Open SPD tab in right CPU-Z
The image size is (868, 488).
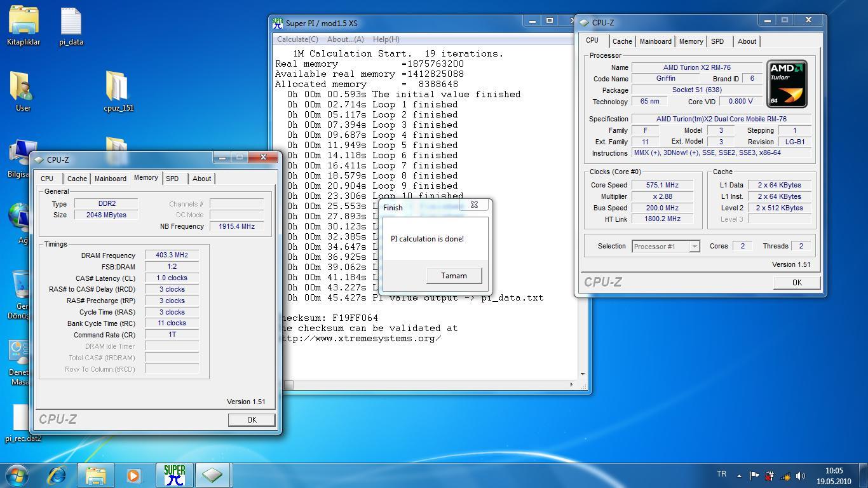[x=717, y=41]
